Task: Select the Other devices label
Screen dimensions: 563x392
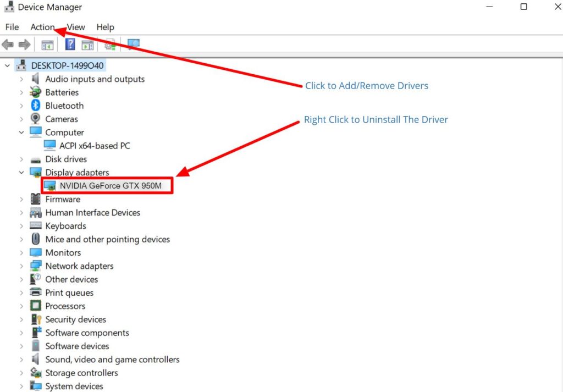Action: (71, 279)
